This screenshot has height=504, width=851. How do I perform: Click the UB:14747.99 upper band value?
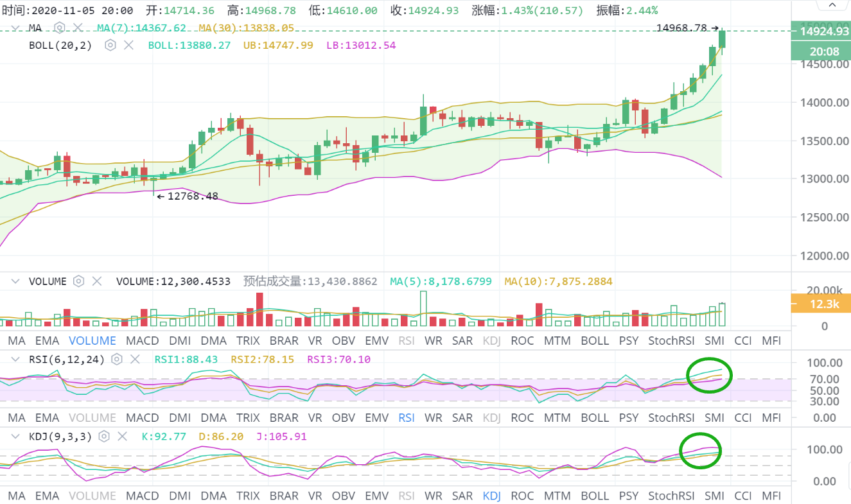[278, 45]
